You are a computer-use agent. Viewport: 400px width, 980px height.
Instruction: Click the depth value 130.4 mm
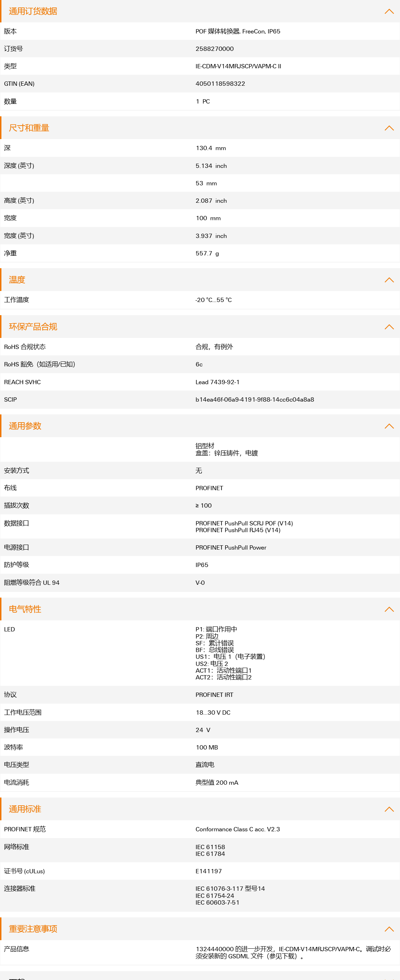[x=210, y=148]
